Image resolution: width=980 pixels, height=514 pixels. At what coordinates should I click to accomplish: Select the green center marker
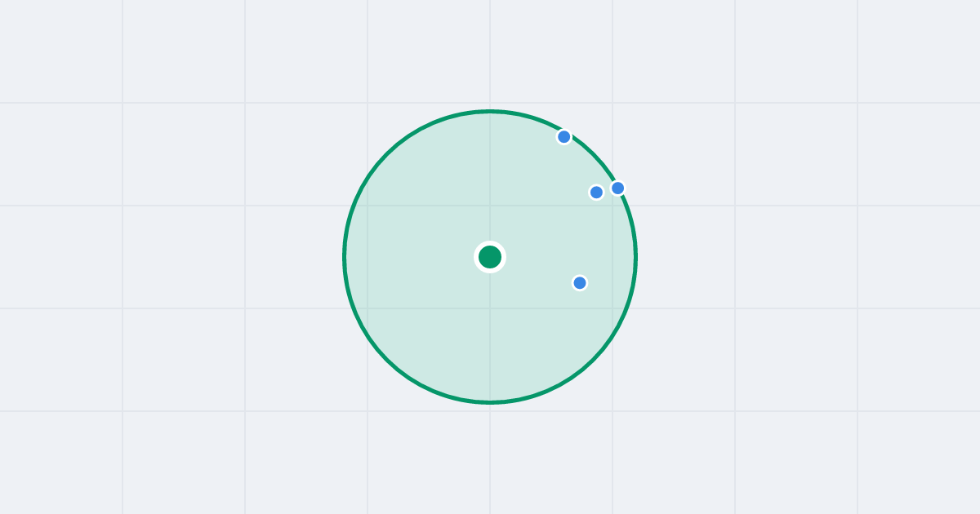(490, 257)
